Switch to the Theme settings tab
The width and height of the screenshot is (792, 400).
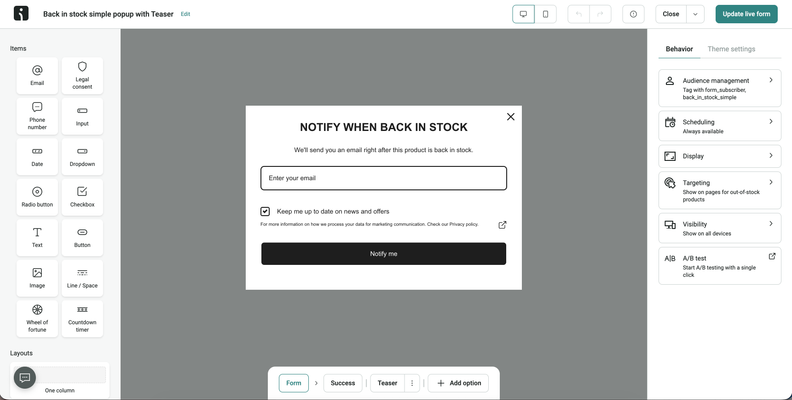tap(731, 49)
